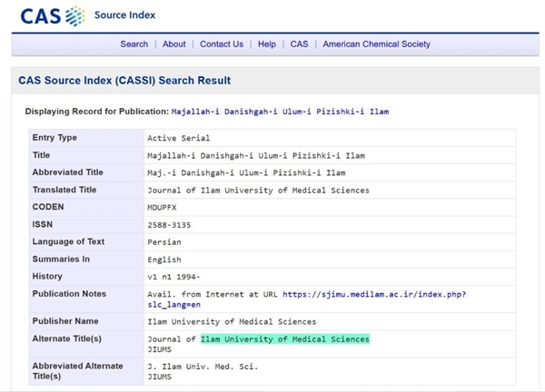
Task: Click the Summaries In value English
Action: pyautogui.click(x=164, y=260)
